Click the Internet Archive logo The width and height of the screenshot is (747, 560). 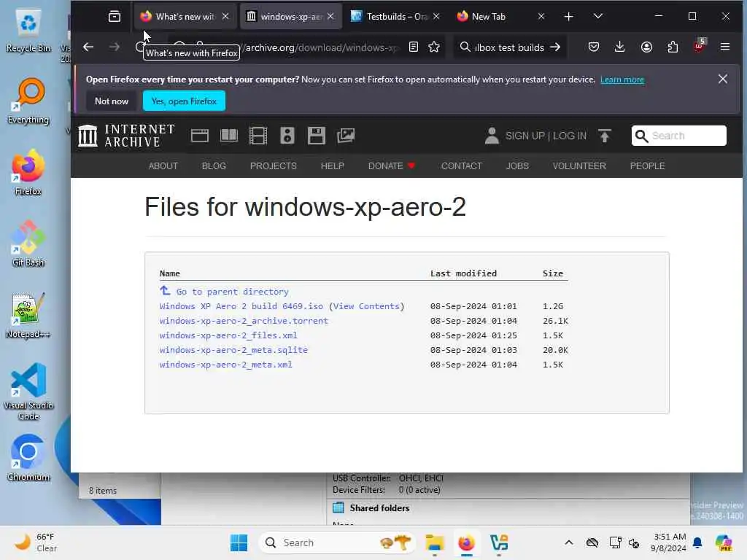[127, 136]
